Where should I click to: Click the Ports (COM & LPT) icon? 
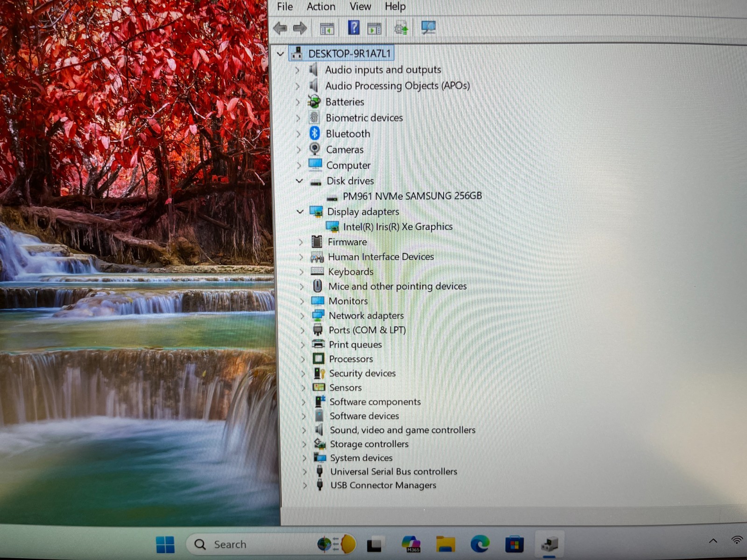[x=318, y=330]
